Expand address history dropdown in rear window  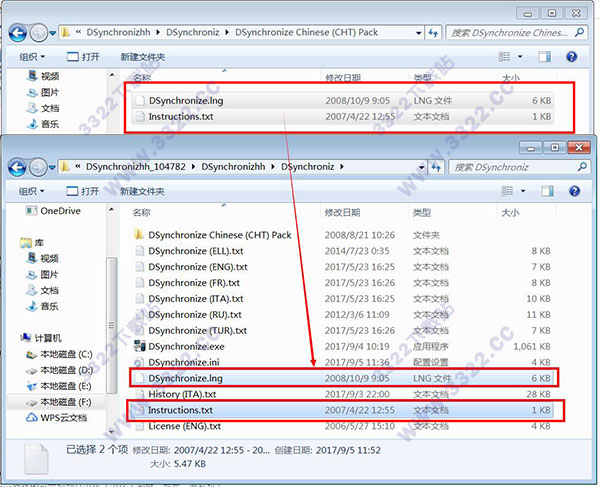pyautogui.click(x=419, y=33)
